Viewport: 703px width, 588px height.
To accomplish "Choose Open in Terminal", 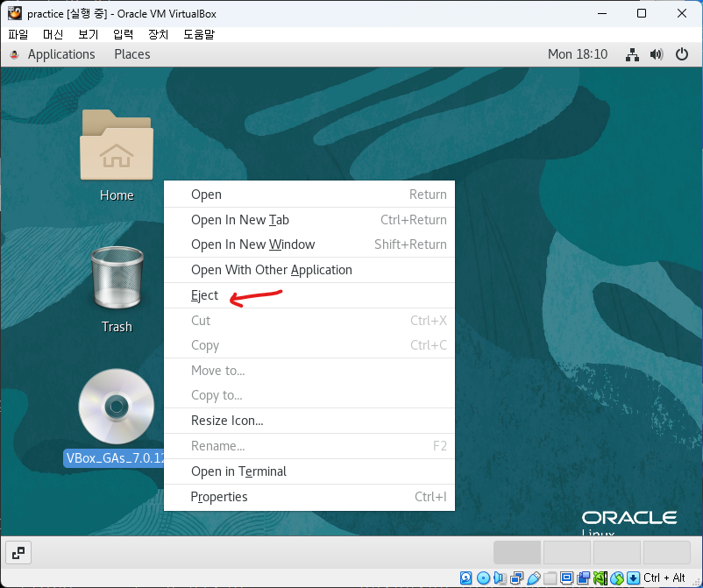I will click(309, 471).
